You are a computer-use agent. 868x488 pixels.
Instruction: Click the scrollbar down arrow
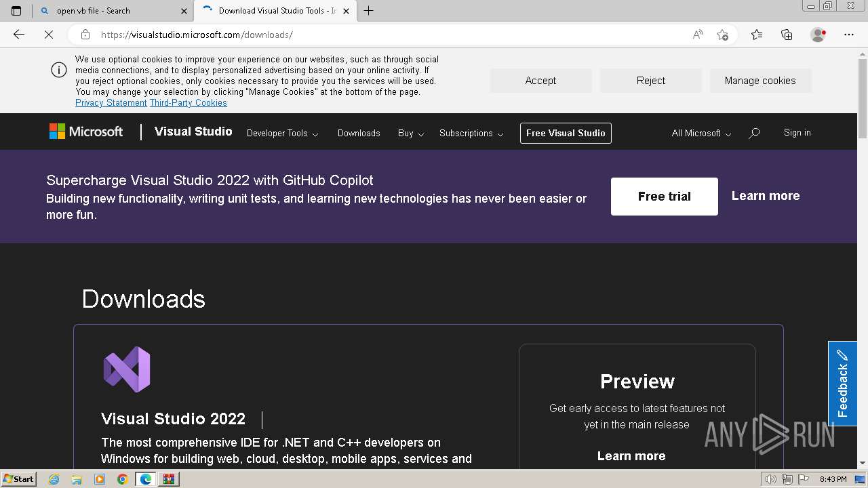coord(863,464)
